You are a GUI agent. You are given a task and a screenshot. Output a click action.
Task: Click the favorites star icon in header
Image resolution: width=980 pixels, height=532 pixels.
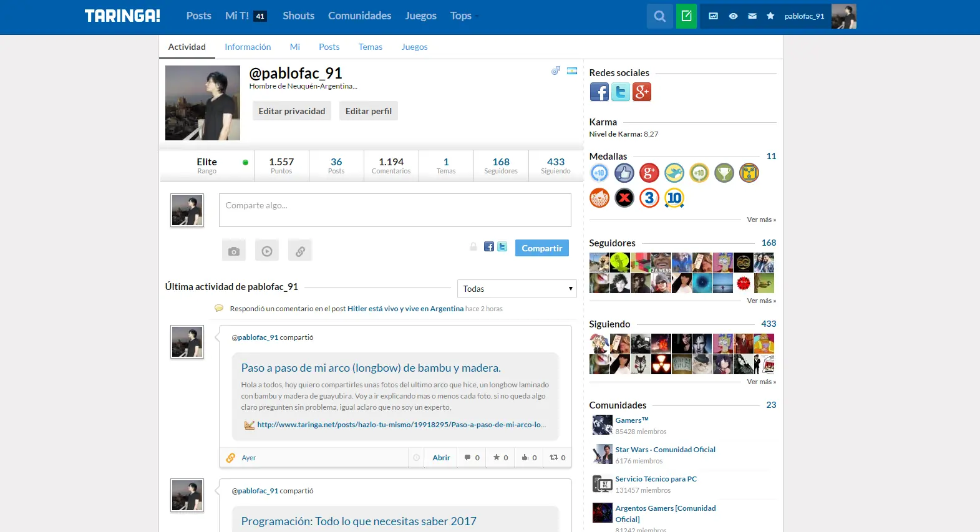pyautogui.click(x=770, y=16)
